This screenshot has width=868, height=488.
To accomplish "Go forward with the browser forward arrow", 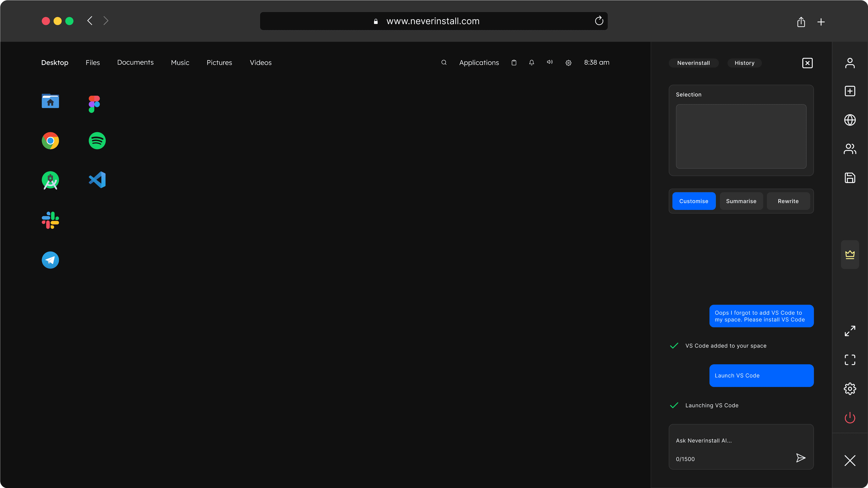I will [x=106, y=21].
